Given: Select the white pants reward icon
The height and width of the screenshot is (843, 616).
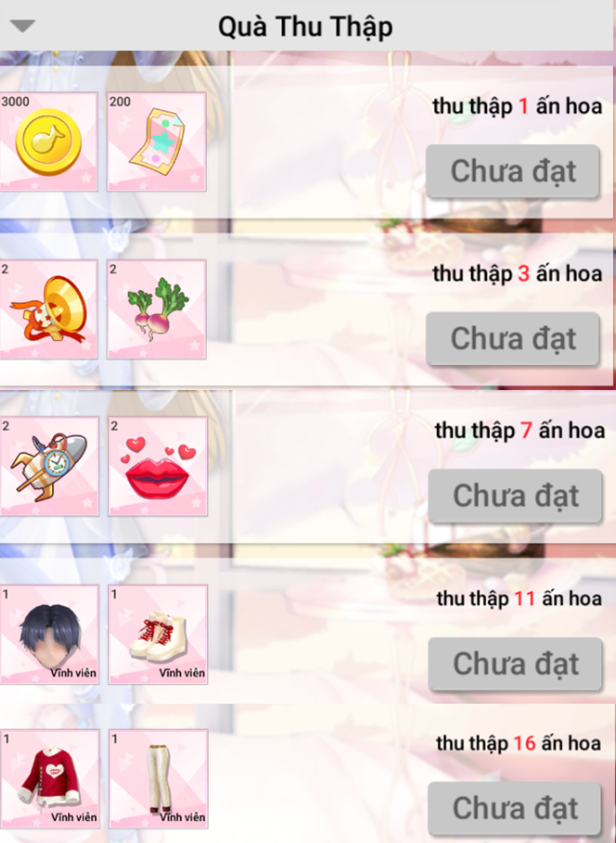Looking at the screenshot, I should (x=158, y=779).
